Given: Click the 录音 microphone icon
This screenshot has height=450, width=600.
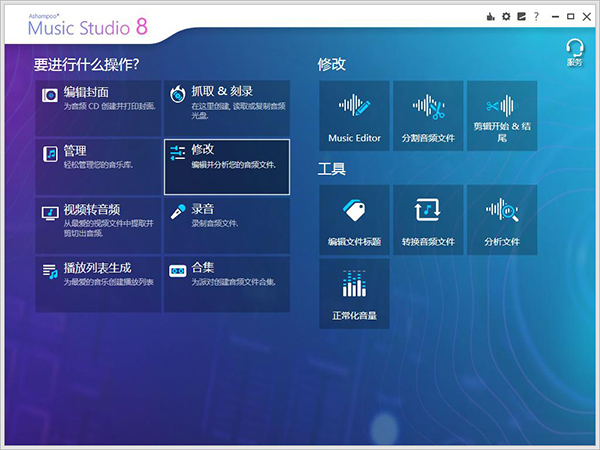Looking at the screenshot, I should click(x=178, y=211).
